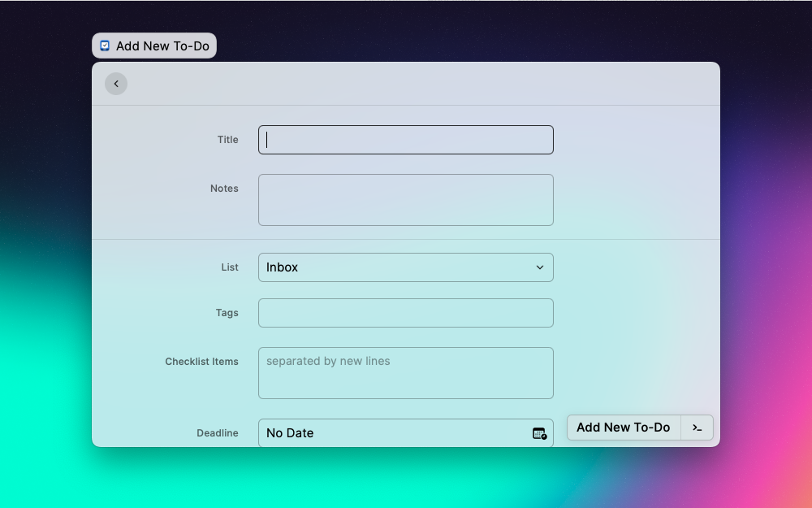Click the back arrow button
This screenshot has height=508, width=812.
(x=116, y=84)
